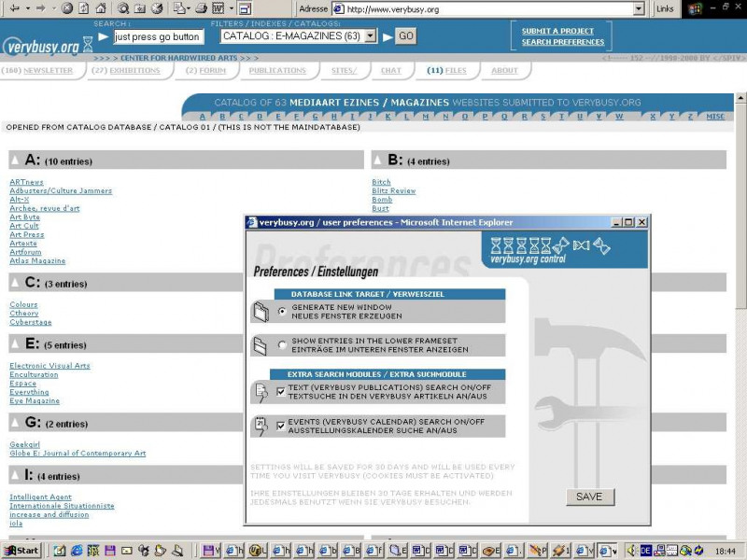
Task: Disable the Events calendar search checkbox
Action: [x=282, y=426]
